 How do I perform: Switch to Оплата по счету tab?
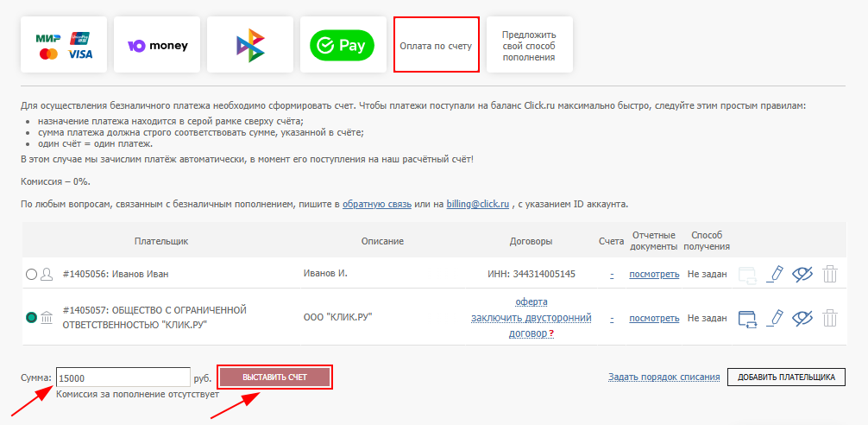(436, 45)
